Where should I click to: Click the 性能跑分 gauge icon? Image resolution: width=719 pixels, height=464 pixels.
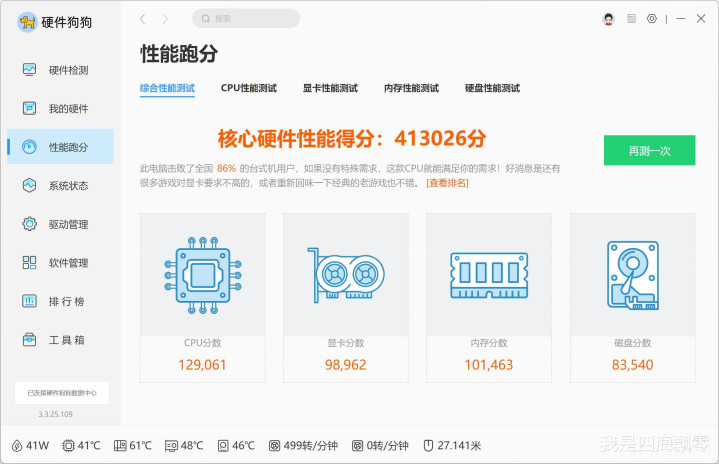point(29,147)
